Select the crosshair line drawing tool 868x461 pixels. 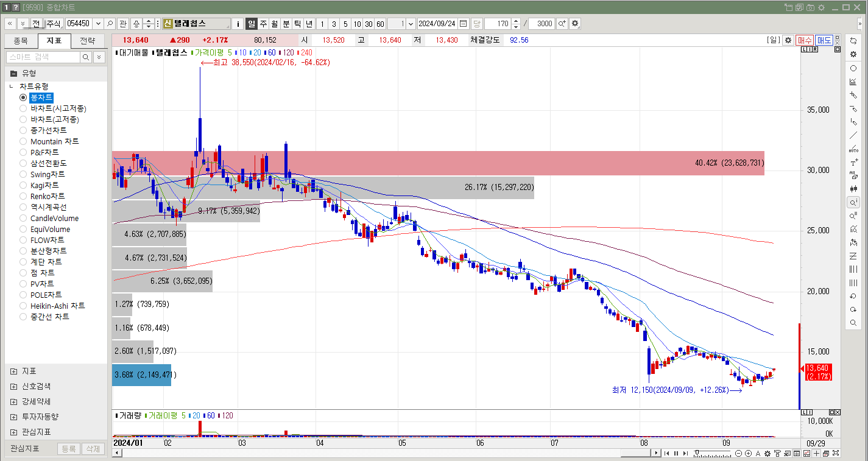tap(853, 95)
